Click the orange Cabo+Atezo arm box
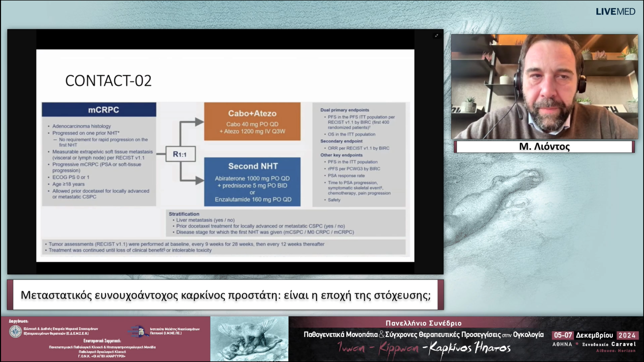This screenshot has height=362, width=644. coord(252,121)
